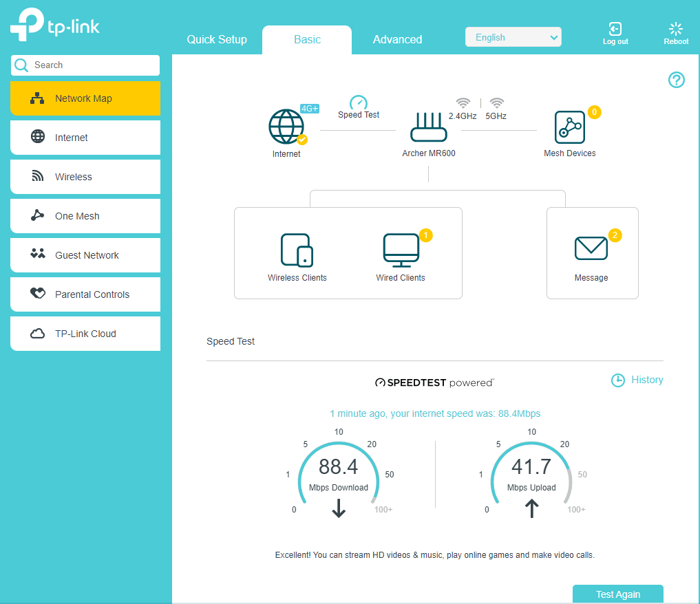Viewport: 700px width, 604px height.
Task: Click the Search input field
Action: 93,65
